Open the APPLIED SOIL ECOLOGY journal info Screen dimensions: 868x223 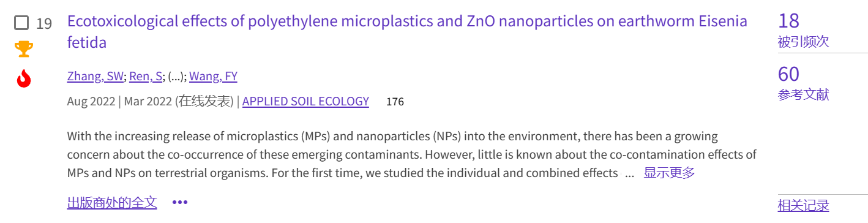[305, 102]
